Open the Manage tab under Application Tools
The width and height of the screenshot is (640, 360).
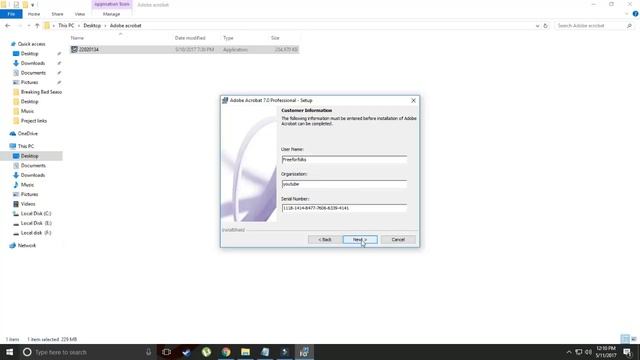[111, 14]
